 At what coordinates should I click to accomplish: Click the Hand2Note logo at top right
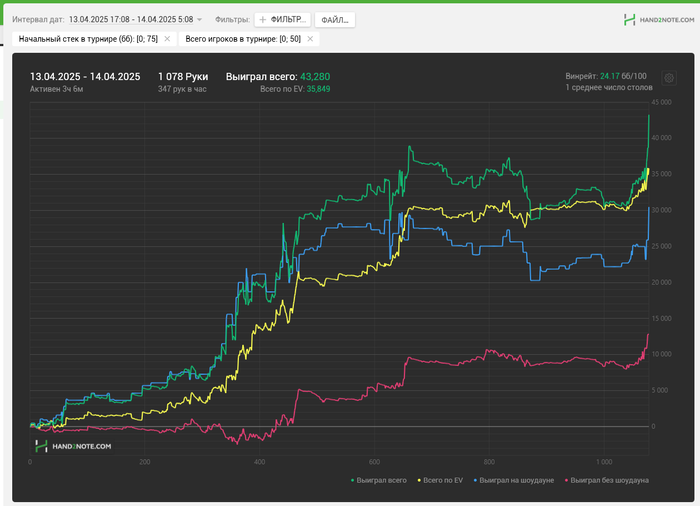[x=659, y=20]
